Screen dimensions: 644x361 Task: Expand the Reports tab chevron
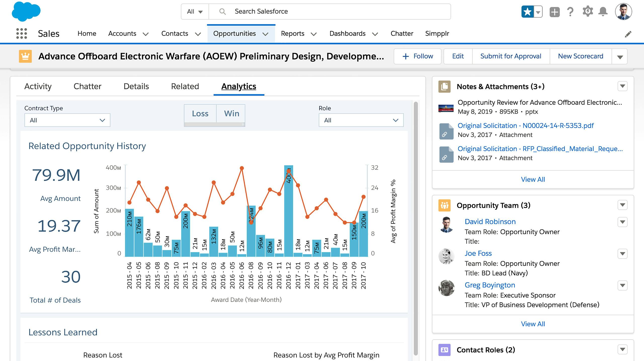[x=313, y=34]
